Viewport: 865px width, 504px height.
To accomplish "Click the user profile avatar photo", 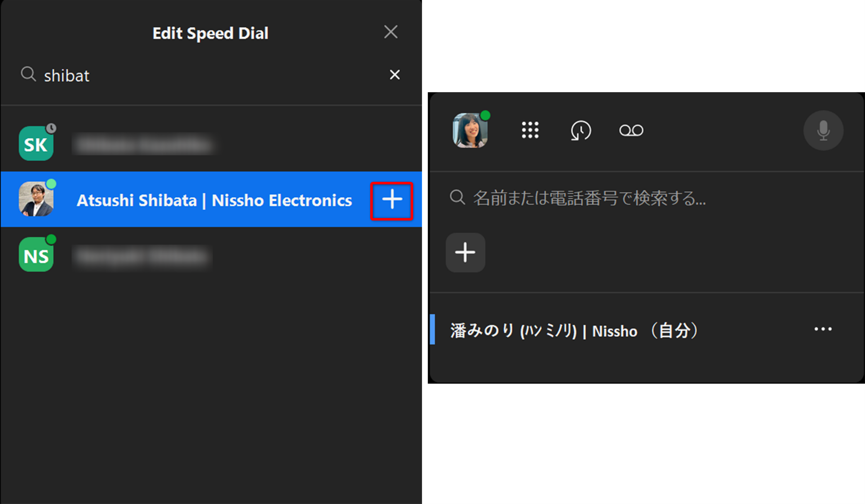I will 470,130.
